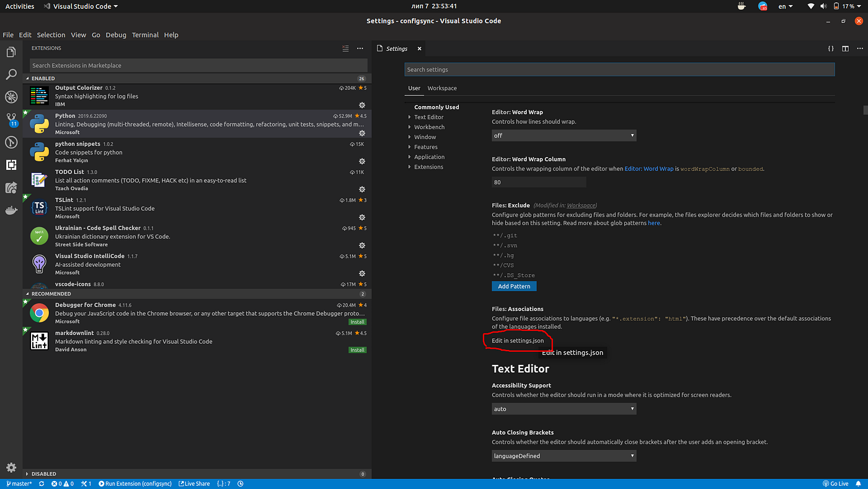Expand Application settings category
The width and height of the screenshot is (868, 489).
click(429, 156)
